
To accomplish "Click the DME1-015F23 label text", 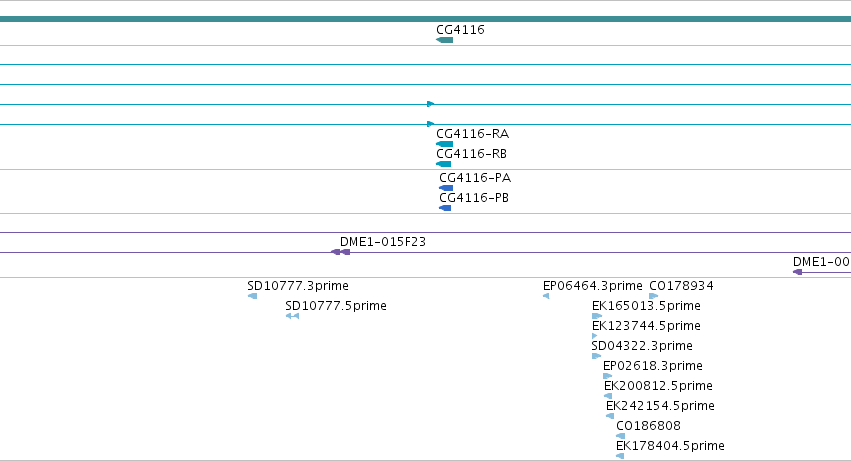I will [x=383, y=242].
